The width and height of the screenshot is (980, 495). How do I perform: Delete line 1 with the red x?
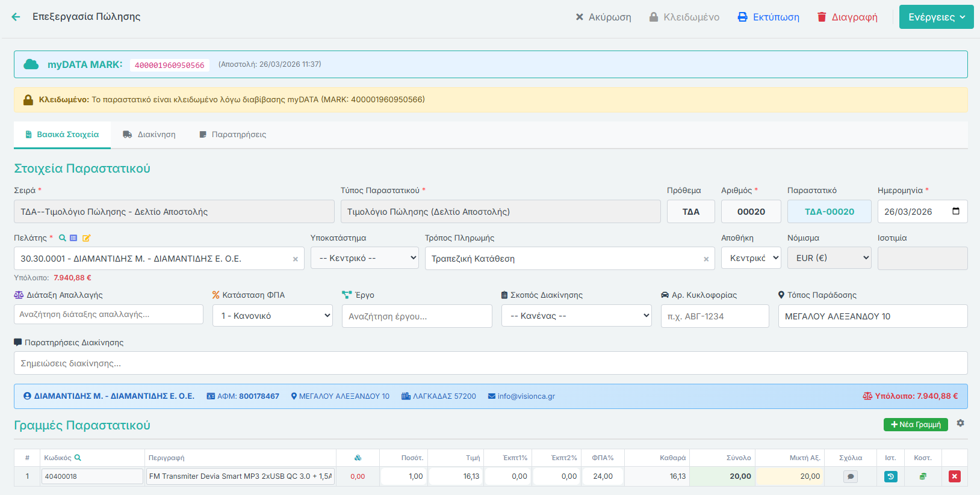pos(954,476)
